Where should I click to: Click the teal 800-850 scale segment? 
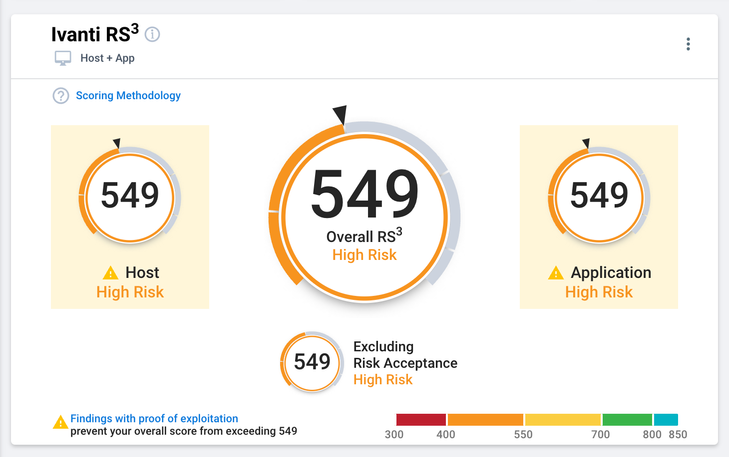click(666, 420)
